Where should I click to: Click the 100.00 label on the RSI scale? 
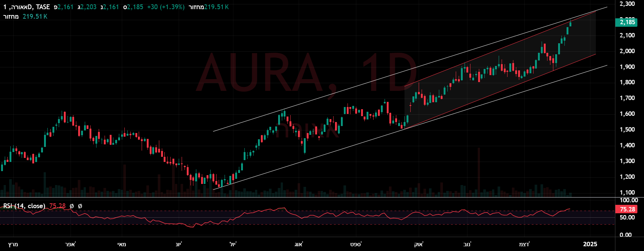click(x=629, y=200)
